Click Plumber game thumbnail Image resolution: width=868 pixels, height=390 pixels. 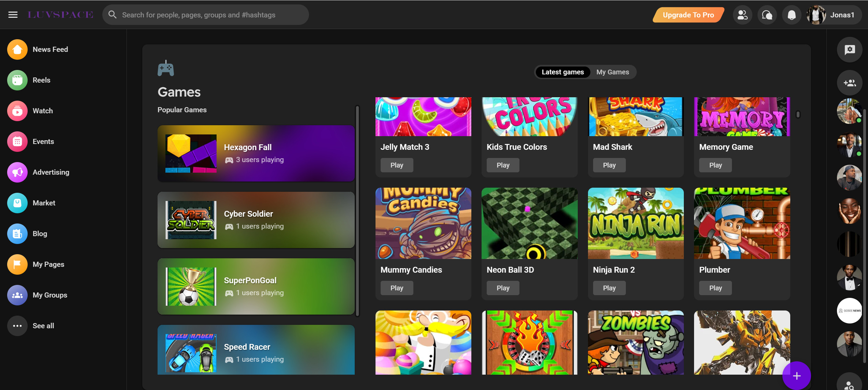point(742,223)
